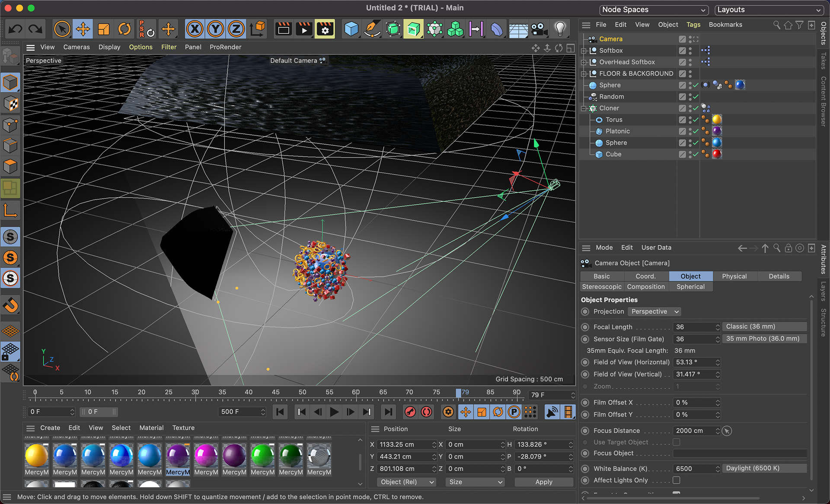Toggle the Cloner object's enable checkmark
The image size is (830, 504).
coord(696,108)
